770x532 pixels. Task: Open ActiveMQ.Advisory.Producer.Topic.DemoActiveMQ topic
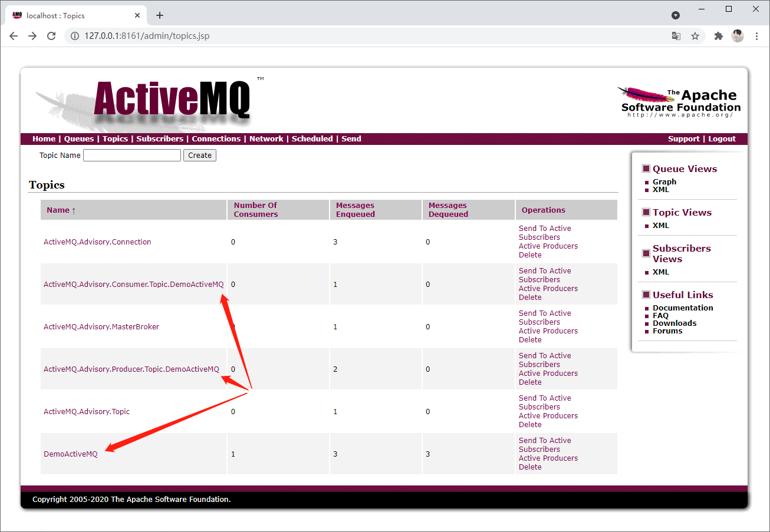[x=131, y=369]
